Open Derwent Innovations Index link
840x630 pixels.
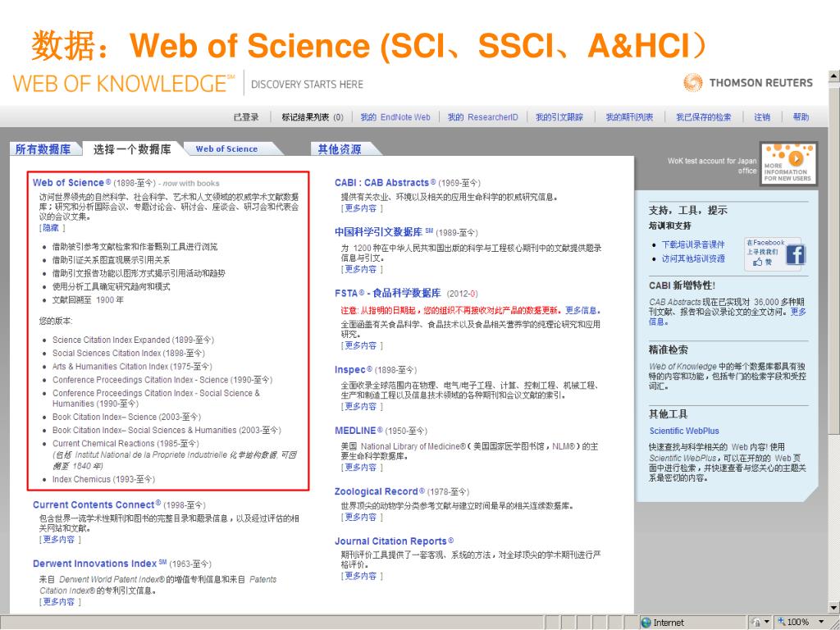[x=99, y=564]
